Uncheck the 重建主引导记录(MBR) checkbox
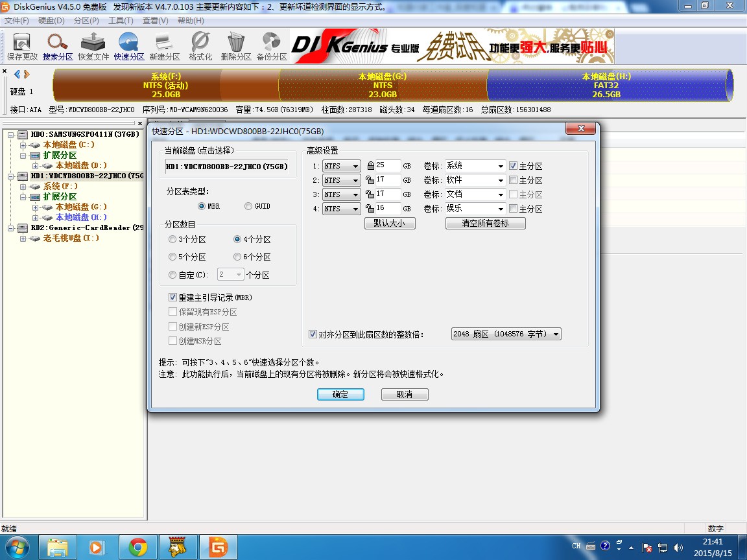Viewport: 747px width, 560px height. tap(172, 297)
